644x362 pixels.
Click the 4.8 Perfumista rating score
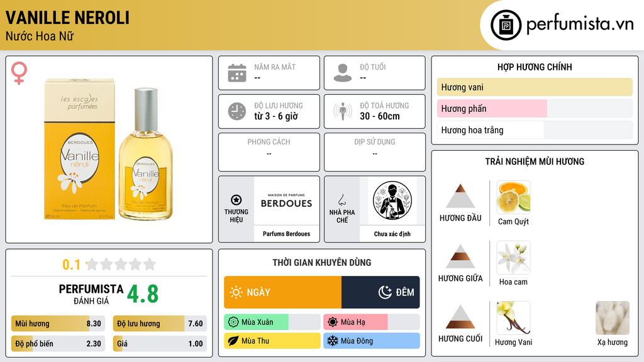click(143, 294)
